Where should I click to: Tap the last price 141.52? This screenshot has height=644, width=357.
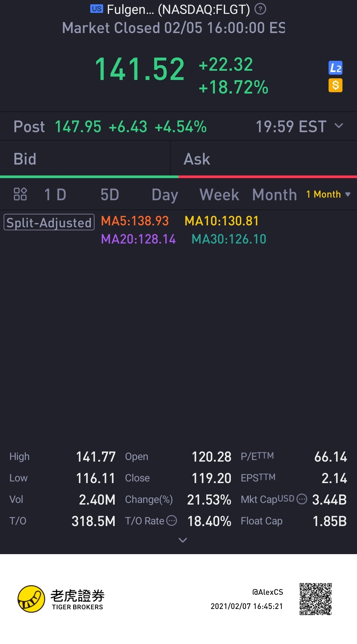[x=139, y=69]
